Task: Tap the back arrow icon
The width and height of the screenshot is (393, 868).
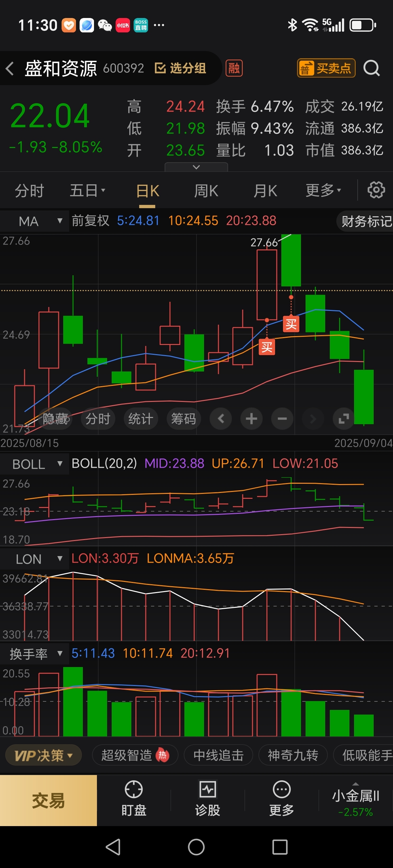Action: [10, 68]
